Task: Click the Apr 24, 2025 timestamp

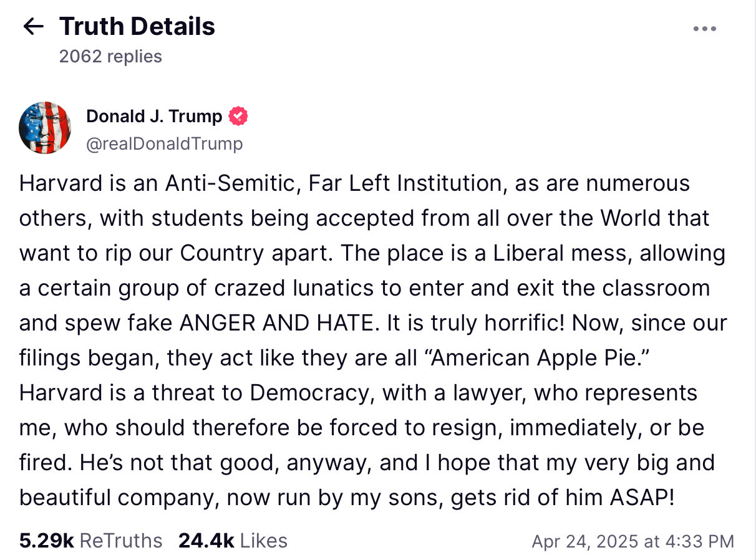Action: [x=632, y=541]
